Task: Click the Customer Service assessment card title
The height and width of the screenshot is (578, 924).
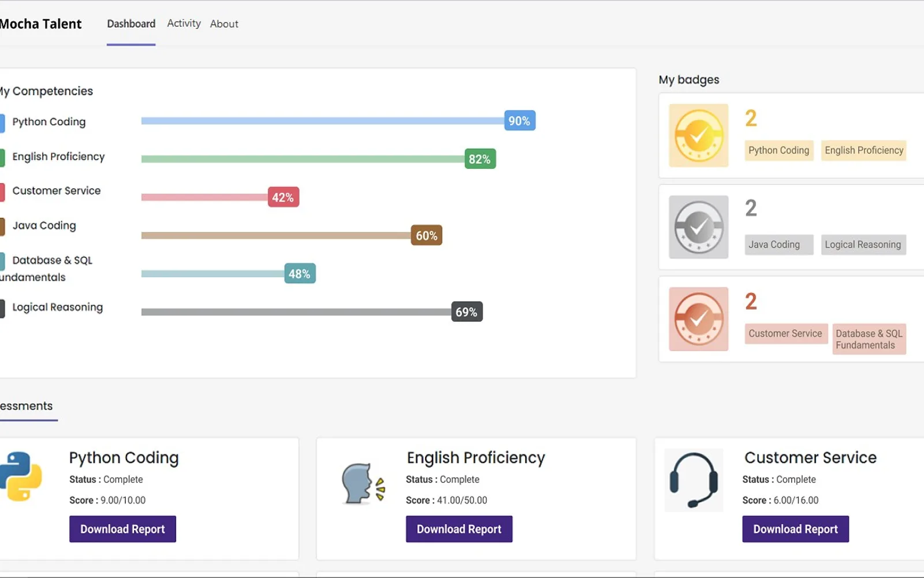Action: click(x=810, y=458)
